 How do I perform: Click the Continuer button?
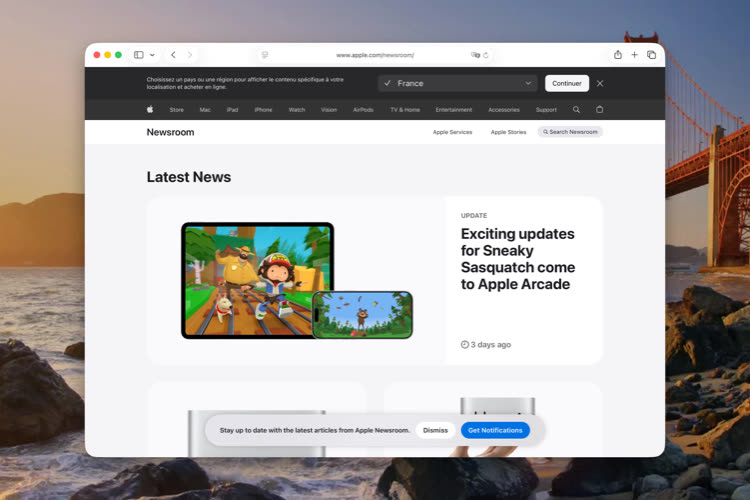click(x=567, y=83)
